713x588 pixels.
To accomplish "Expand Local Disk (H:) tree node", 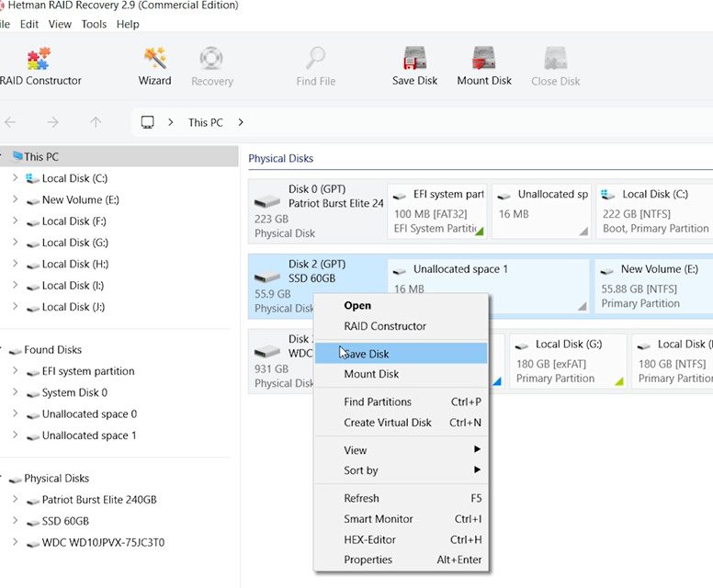I will [15, 264].
